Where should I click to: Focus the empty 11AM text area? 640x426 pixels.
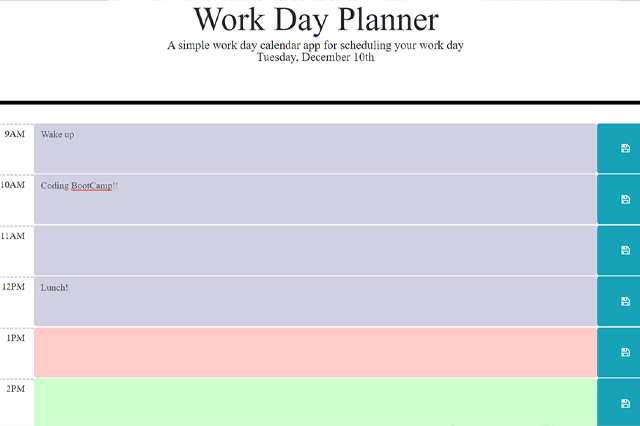coord(315,250)
